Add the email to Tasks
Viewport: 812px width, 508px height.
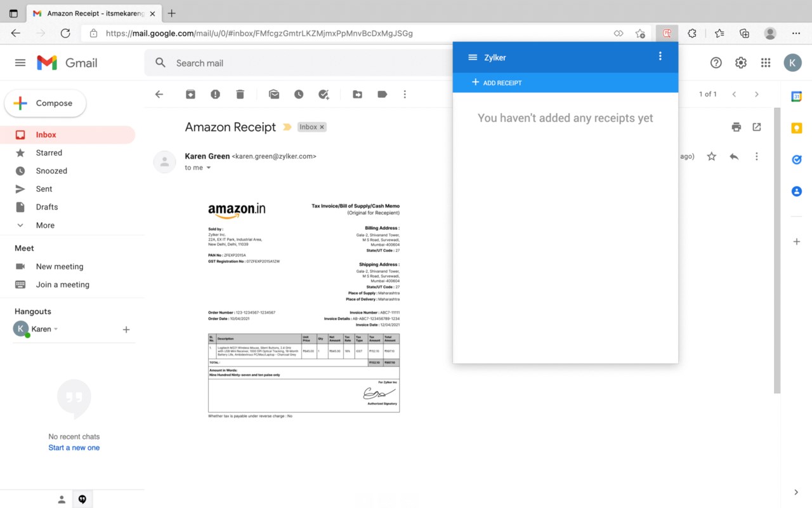(324, 94)
